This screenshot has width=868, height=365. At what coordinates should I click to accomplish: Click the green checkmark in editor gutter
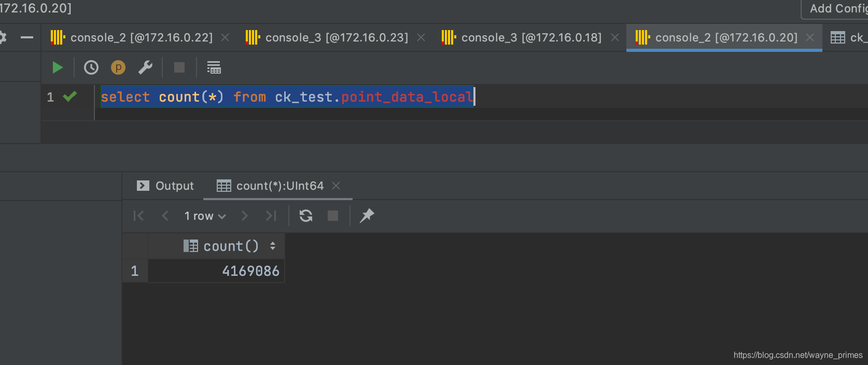(70, 96)
